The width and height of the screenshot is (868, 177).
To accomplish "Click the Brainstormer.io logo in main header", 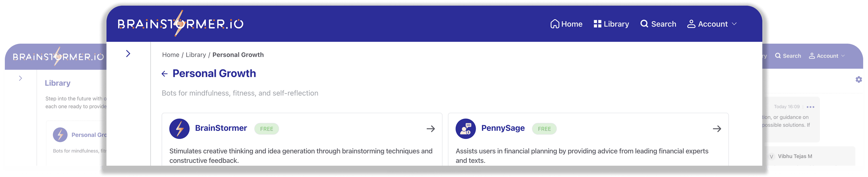I will (180, 23).
